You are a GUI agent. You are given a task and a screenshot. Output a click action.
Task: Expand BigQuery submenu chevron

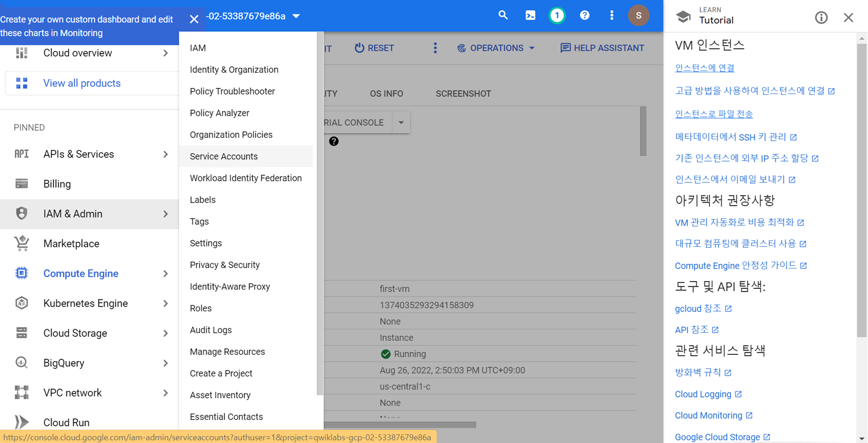pos(165,363)
